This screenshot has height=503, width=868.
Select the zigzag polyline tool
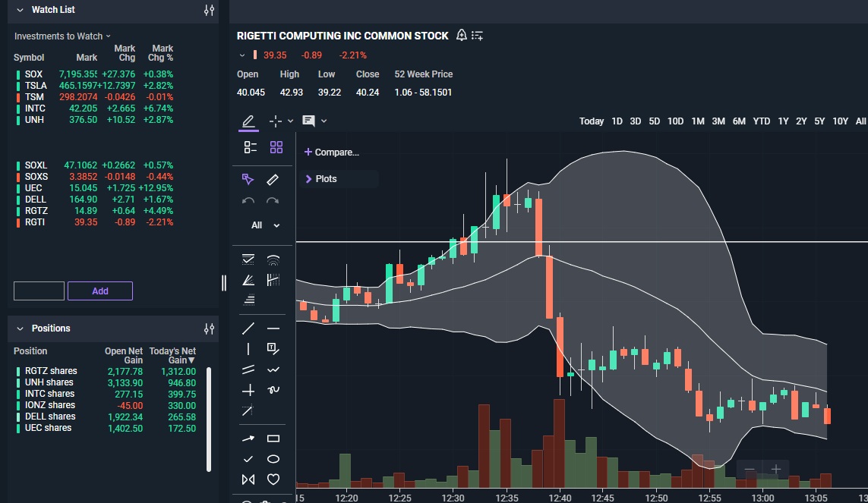point(273,369)
